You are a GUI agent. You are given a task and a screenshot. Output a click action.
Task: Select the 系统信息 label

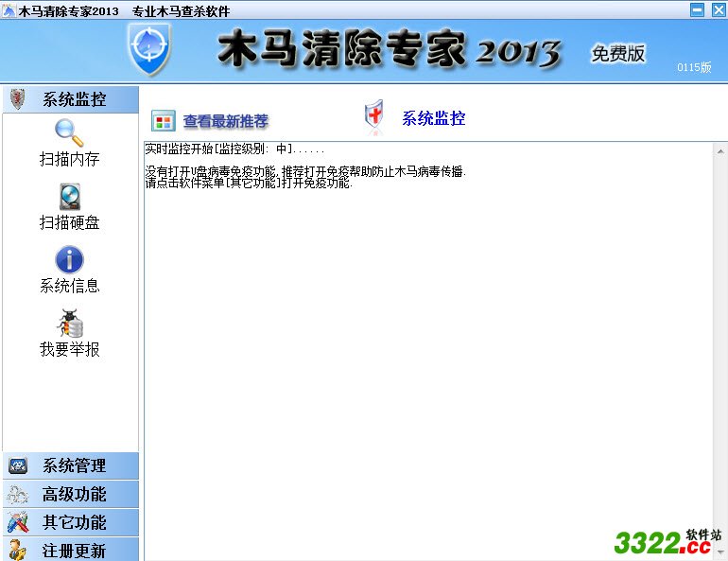point(70,286)
